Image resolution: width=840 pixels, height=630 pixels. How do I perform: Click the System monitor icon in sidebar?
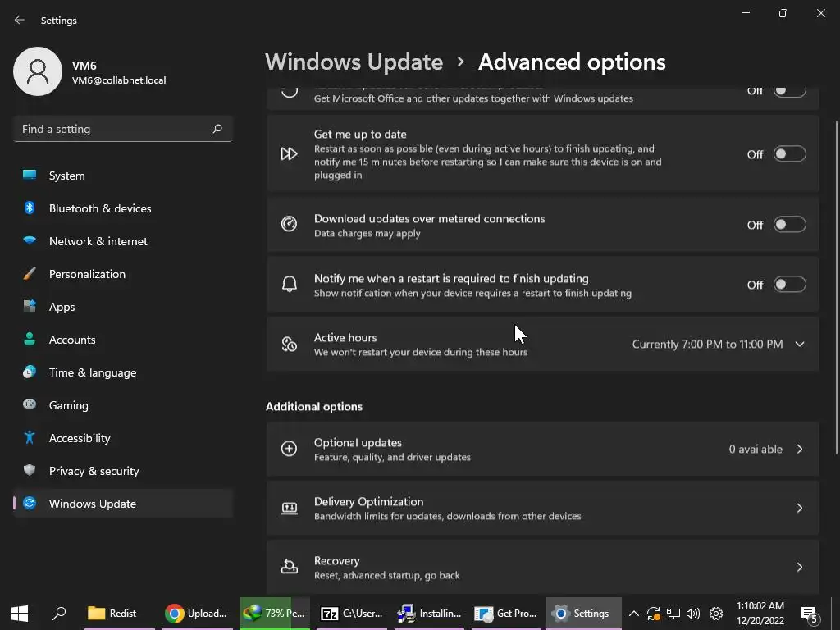click(30, 176)
